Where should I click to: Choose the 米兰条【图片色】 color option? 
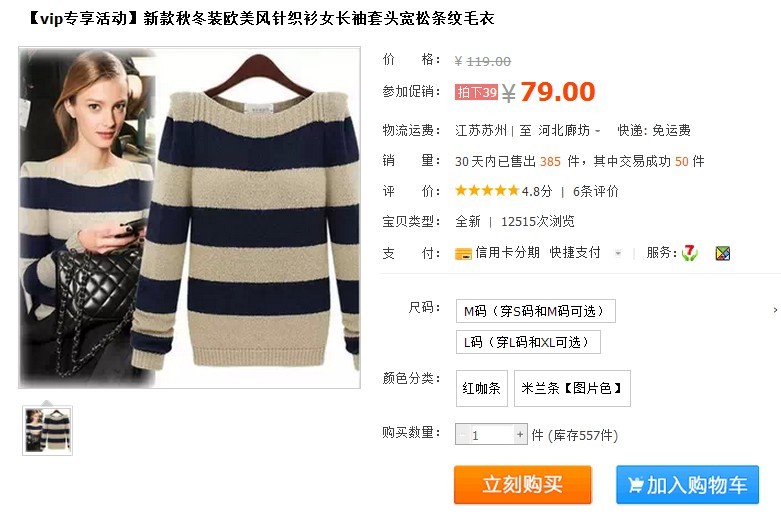pos(572,388)
